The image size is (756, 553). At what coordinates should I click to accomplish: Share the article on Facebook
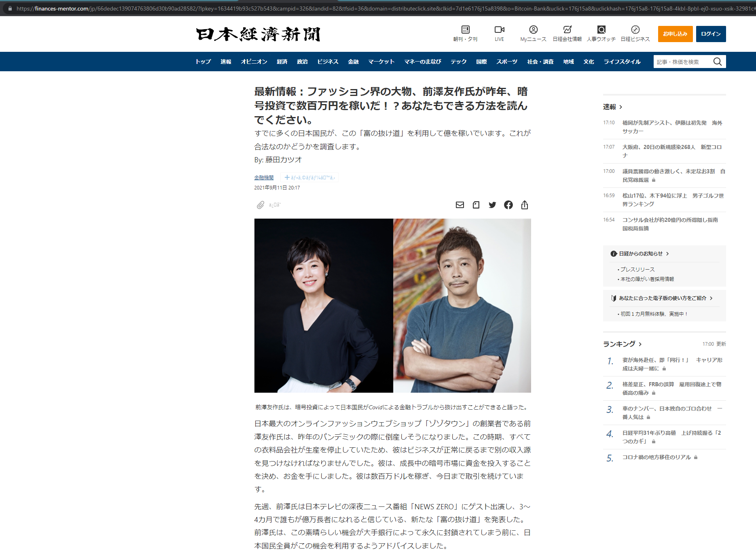(x=508, y=205)
